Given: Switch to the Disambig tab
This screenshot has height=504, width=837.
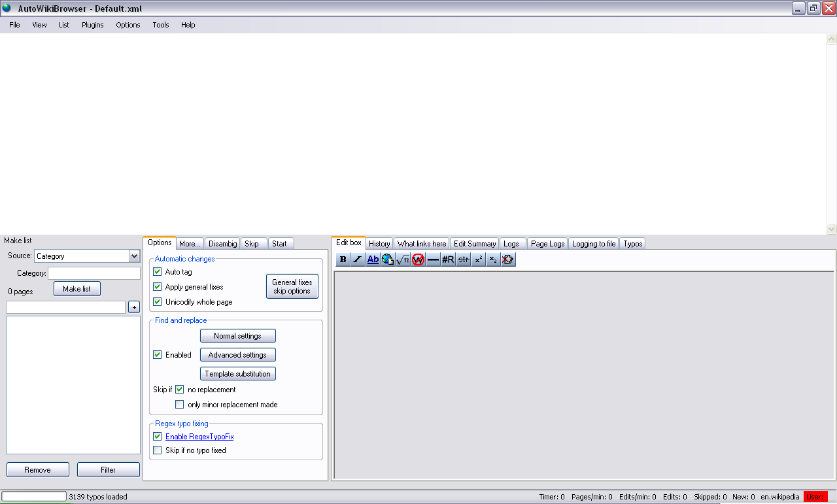Looking at the screenshot, I should coord(222,243).
